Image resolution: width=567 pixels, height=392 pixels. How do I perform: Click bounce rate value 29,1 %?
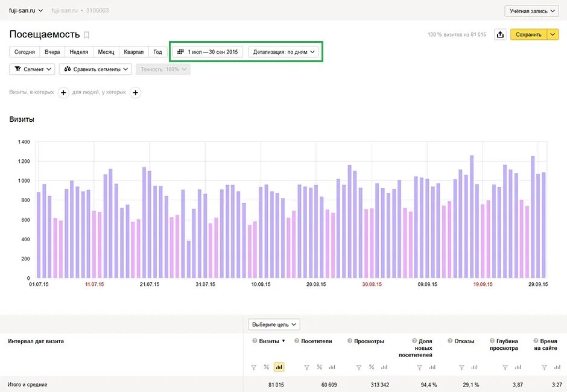[471, 385]
